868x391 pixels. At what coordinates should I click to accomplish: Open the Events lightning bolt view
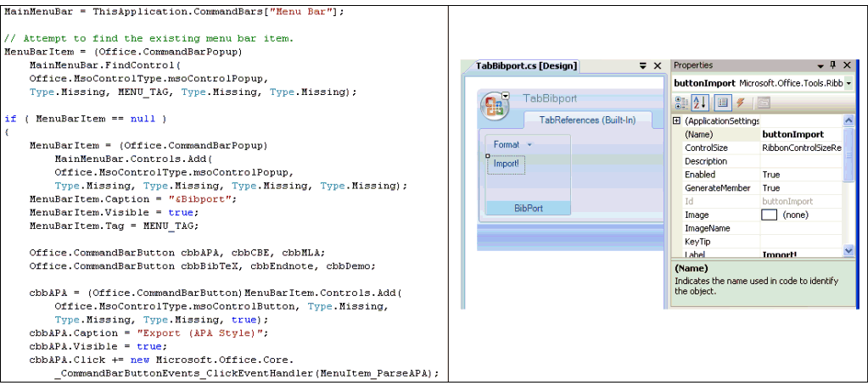(x=741, y=103)
